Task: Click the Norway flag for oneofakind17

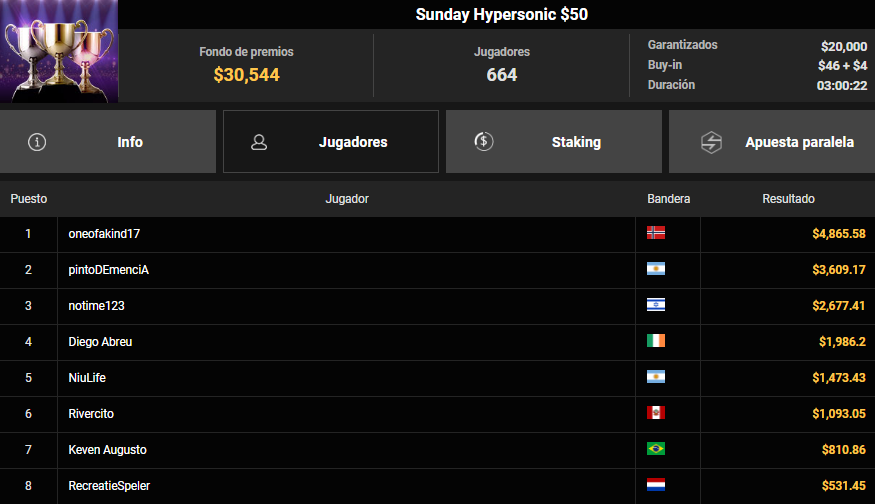Action: click(656, 233)
